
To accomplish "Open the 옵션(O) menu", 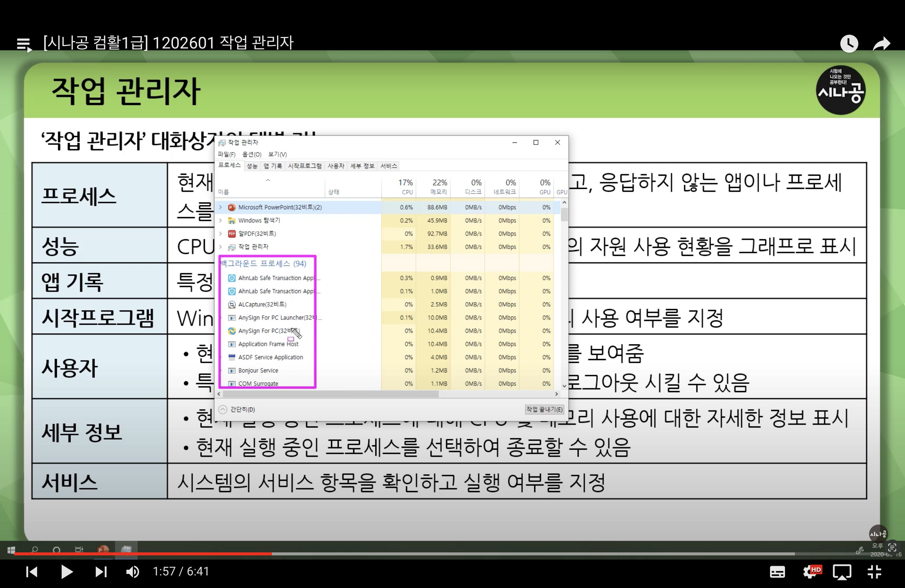I will (x=252, y=154).
